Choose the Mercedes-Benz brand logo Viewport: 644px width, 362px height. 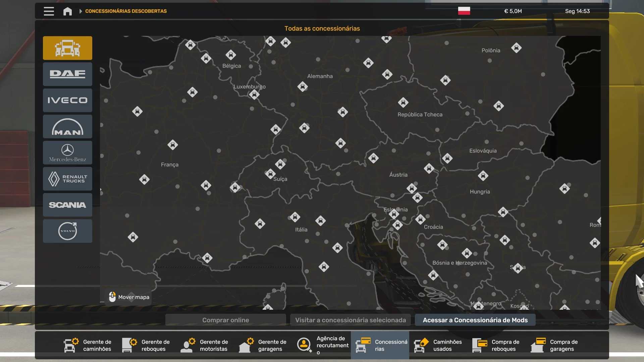point(67,153)
